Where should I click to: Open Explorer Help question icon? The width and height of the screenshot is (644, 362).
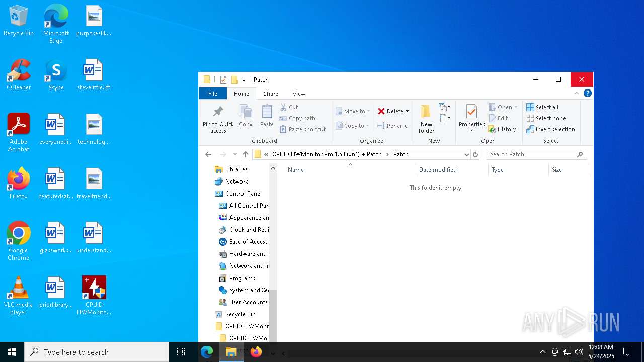(x=587, y=93)
